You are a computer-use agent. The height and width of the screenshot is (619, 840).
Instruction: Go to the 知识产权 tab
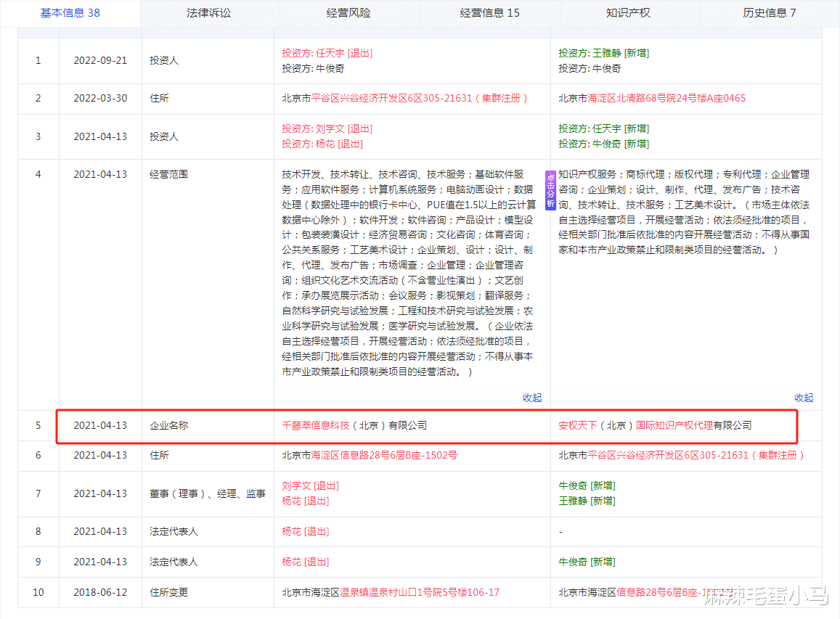629,13
